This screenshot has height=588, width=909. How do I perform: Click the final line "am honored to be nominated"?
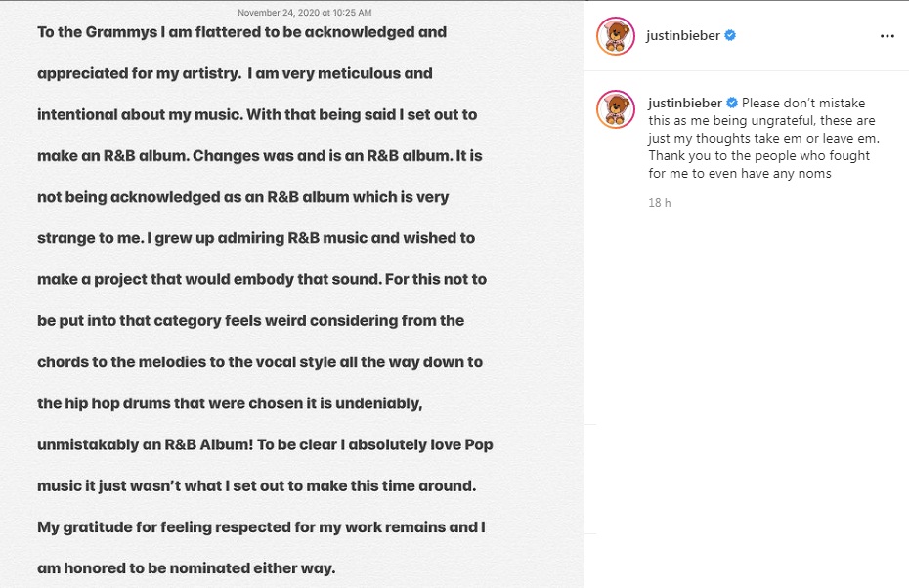[186, 567]
